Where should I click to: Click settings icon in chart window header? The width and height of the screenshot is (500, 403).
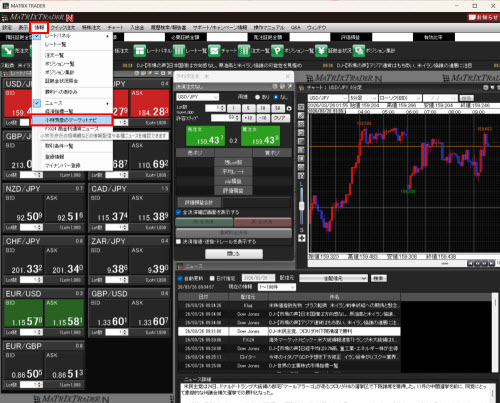point(486,88)
